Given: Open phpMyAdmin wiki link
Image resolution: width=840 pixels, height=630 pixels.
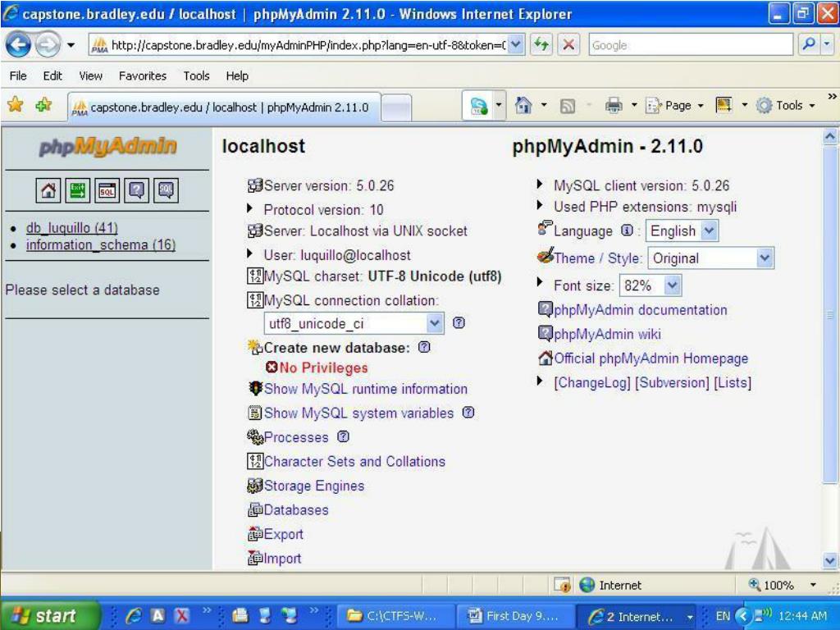Looking at the screenshot, I should [608, 334].
